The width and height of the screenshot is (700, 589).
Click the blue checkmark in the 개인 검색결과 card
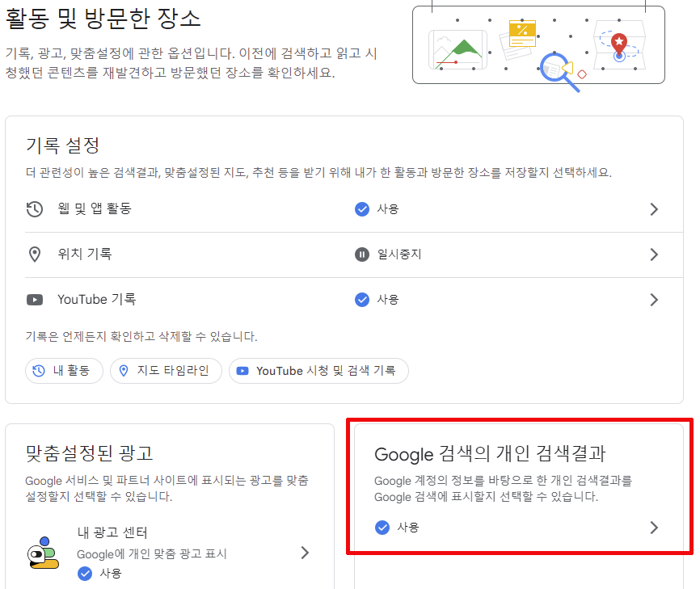click(x=382, y=528)
